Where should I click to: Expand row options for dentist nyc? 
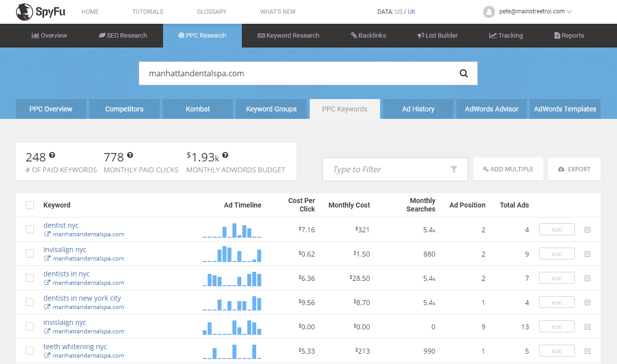(587, 230)
